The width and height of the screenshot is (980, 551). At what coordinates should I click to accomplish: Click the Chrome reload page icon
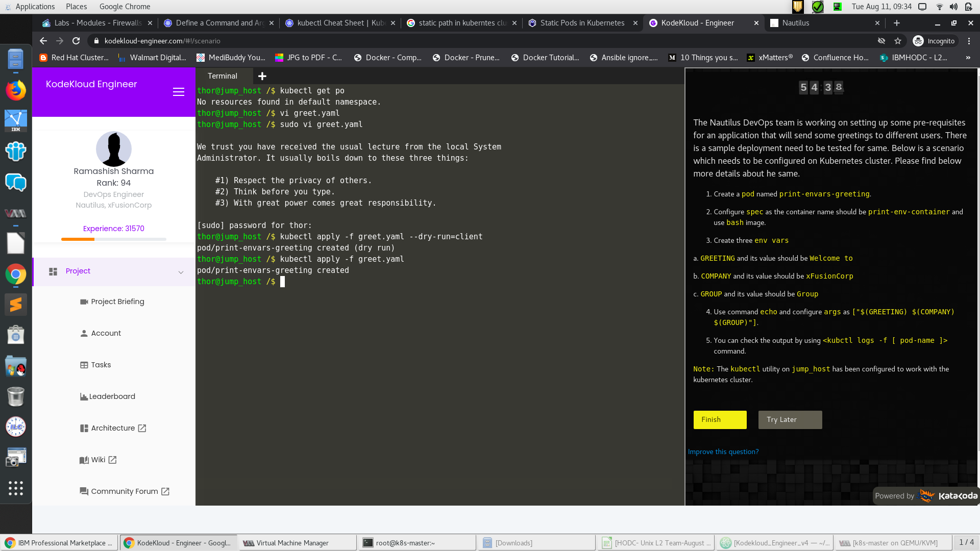76,41
